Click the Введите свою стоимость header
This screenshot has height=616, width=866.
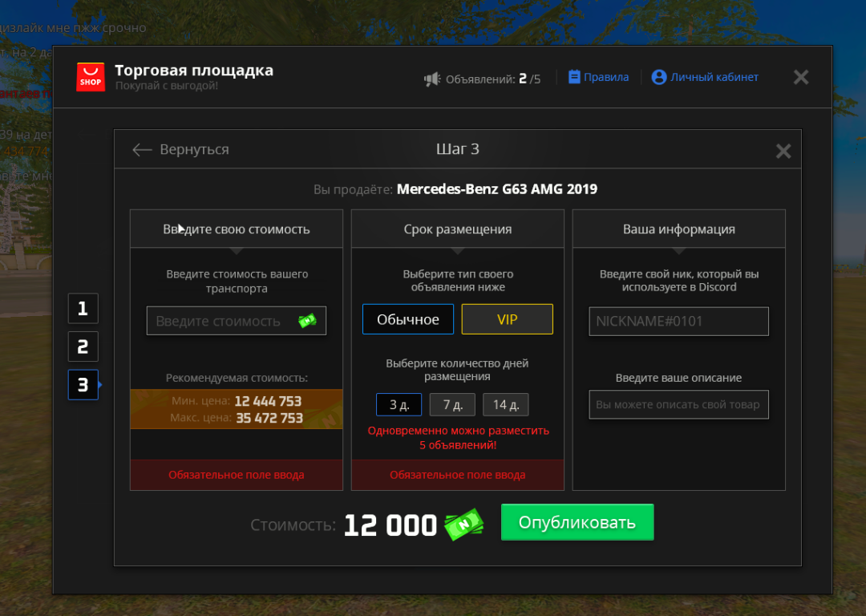pyautogui.click(x=237, y=229)
